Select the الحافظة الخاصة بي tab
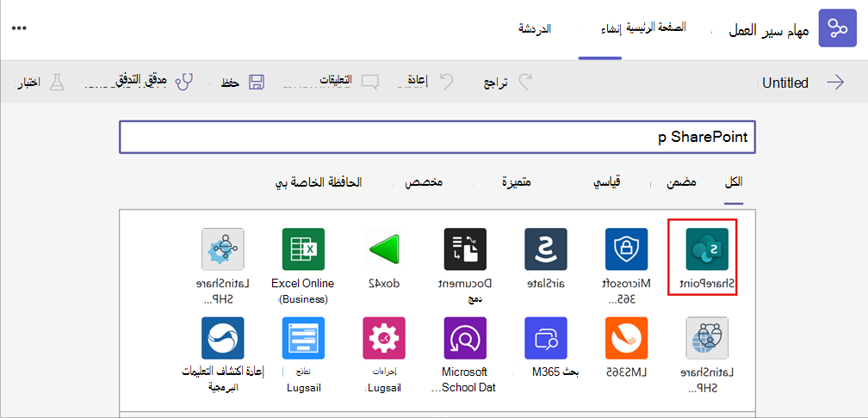868x418 pixels. (319, 183)
